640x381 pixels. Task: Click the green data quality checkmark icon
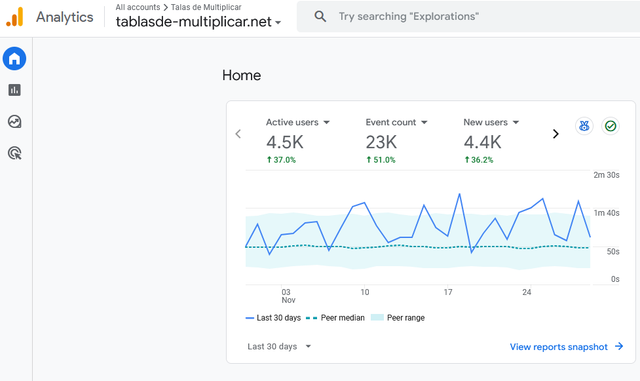click(611, 126)
